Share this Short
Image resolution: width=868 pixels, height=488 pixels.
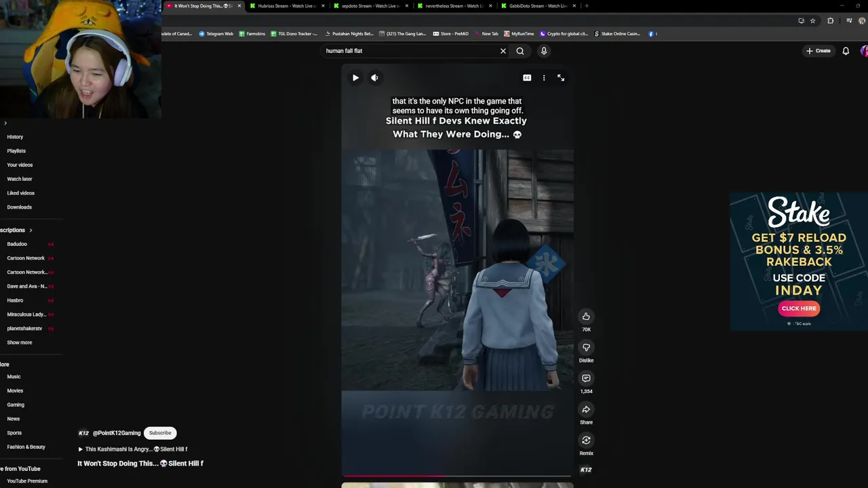(586, 409)
